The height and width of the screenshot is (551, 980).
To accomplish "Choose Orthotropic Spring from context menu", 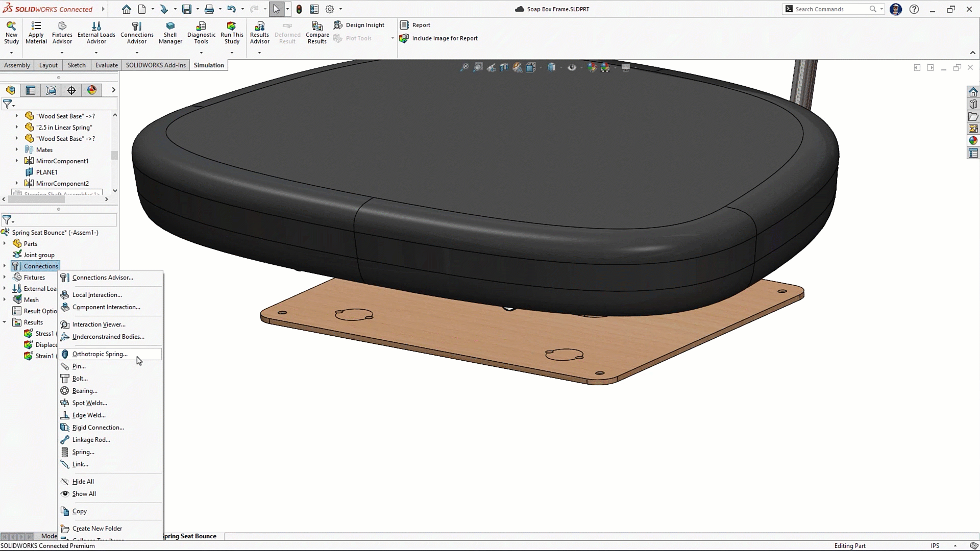I will [110, 354].
